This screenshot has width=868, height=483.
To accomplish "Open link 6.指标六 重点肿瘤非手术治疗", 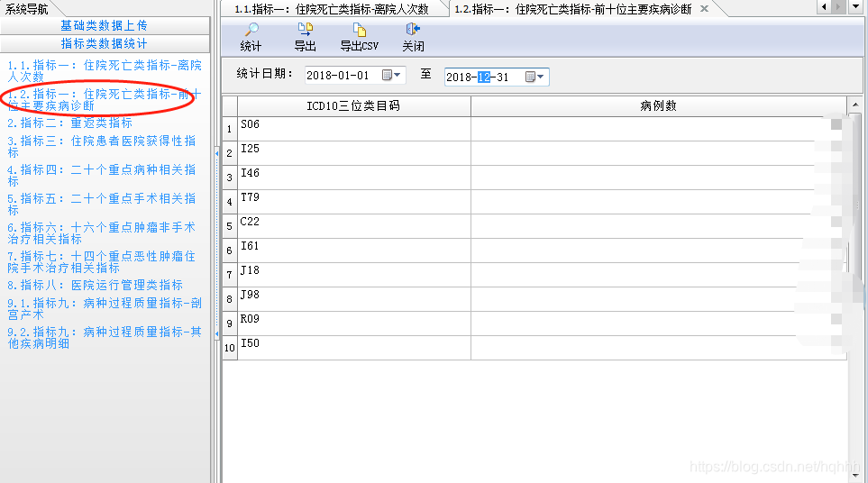I will pyautogui.click(x=102, y=232).
